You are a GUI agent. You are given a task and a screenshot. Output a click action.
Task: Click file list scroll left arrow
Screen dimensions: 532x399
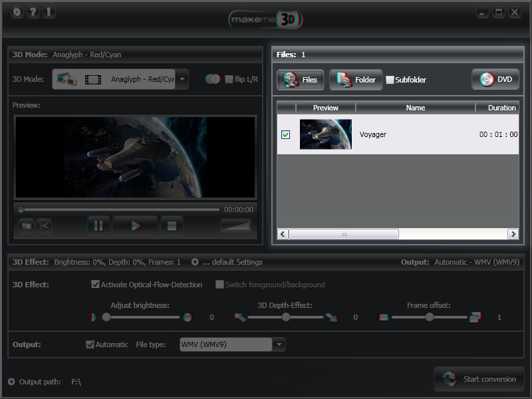tap(283, 234)
